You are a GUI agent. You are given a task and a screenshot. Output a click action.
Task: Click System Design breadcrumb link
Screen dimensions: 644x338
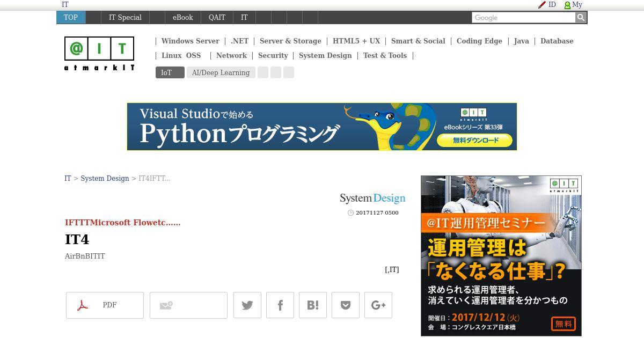coord(105,178)
